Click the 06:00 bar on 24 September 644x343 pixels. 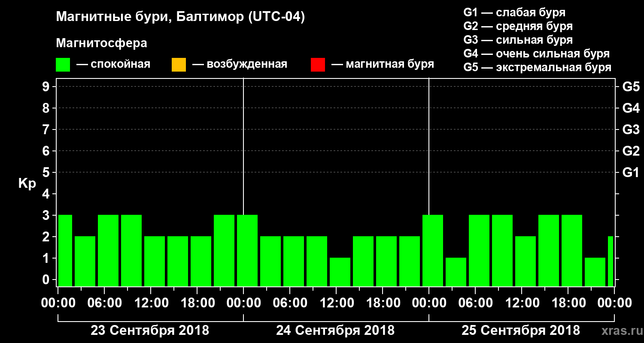pos(294,261)
